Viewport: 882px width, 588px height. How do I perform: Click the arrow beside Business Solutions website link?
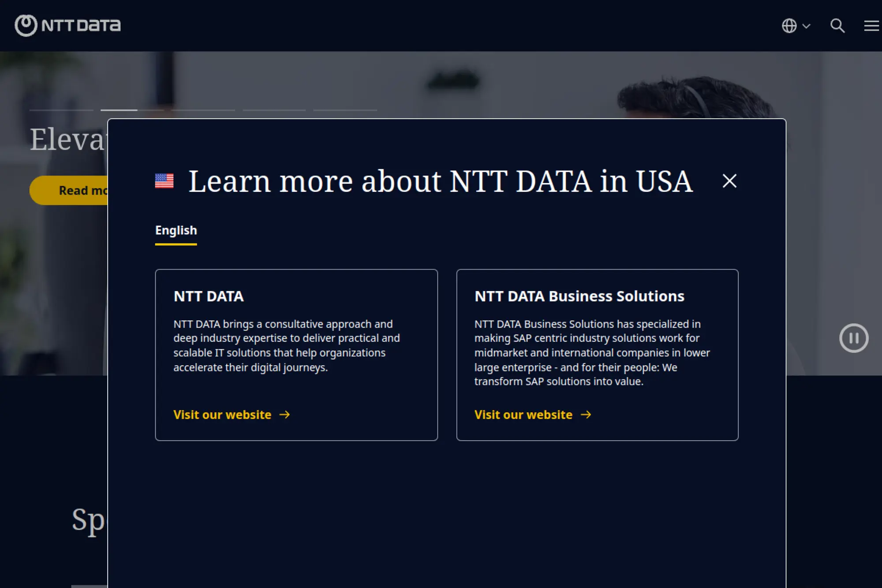point(587,415)
